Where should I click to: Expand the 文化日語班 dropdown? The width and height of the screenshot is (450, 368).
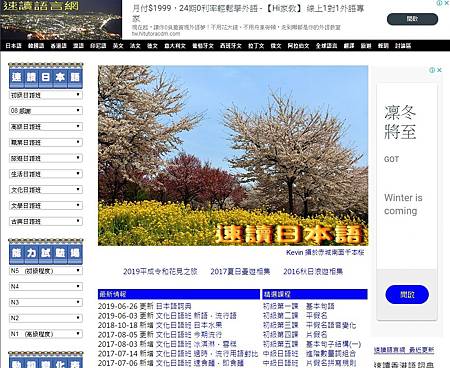click(x=46, y=190)
